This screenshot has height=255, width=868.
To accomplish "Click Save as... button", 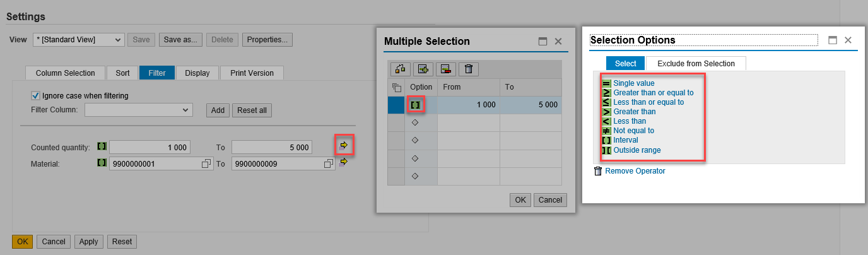I will pyautogui.click(x=181, y=40).
